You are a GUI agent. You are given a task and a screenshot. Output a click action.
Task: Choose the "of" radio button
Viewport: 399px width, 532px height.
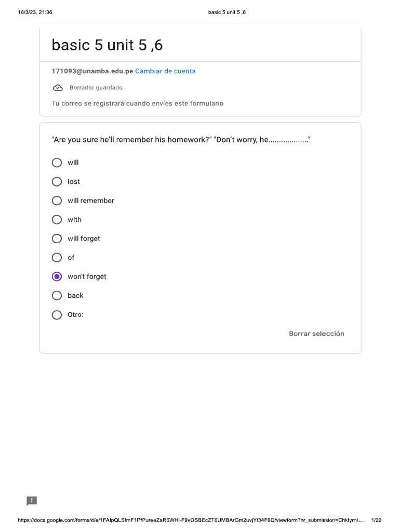(57, 258)
